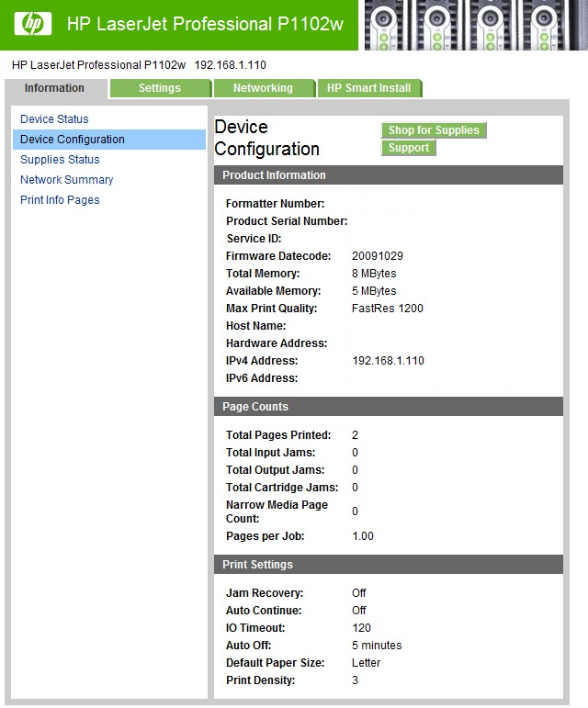Screen dimensions: 588x708
Task: Switch to the Settings tab
Action: [x=160, y=88]
